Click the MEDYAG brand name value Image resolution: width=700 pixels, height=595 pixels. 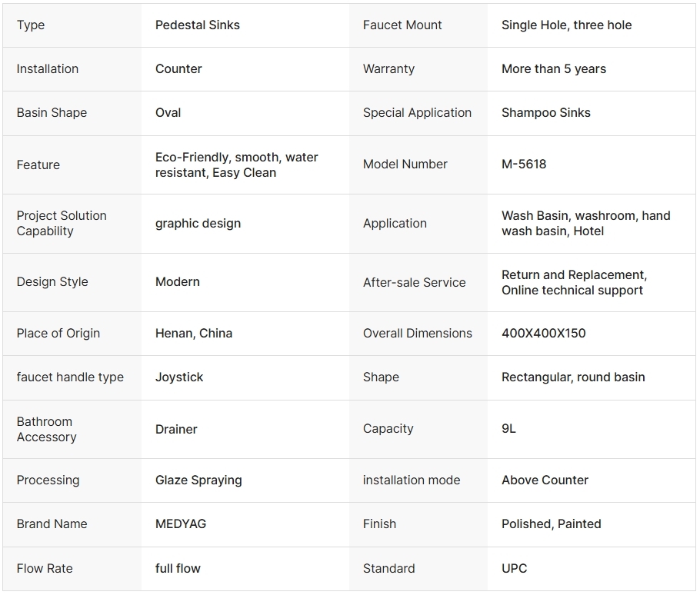click(181, 524)
